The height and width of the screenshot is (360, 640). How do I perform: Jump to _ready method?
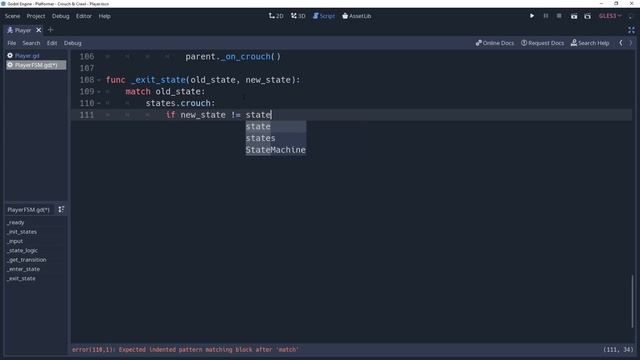[16, 222]
